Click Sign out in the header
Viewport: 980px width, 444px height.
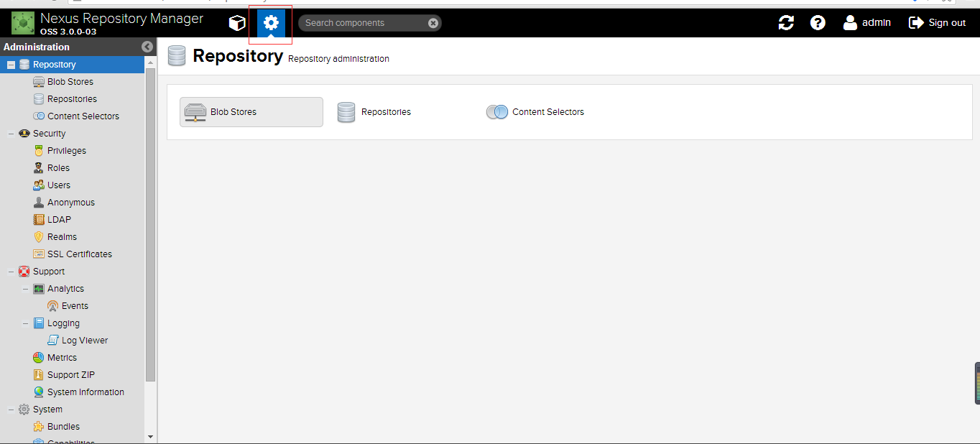pyautogui.click(x=938, y=23)
